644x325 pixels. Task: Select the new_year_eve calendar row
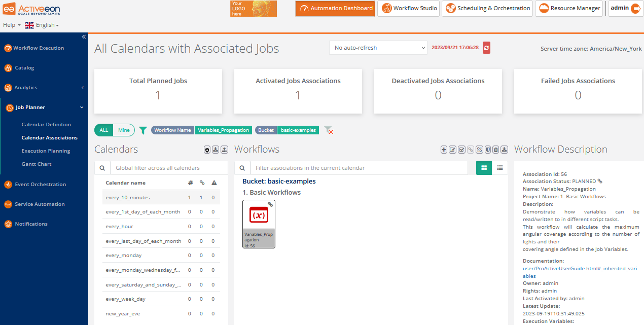click(161, 314)
